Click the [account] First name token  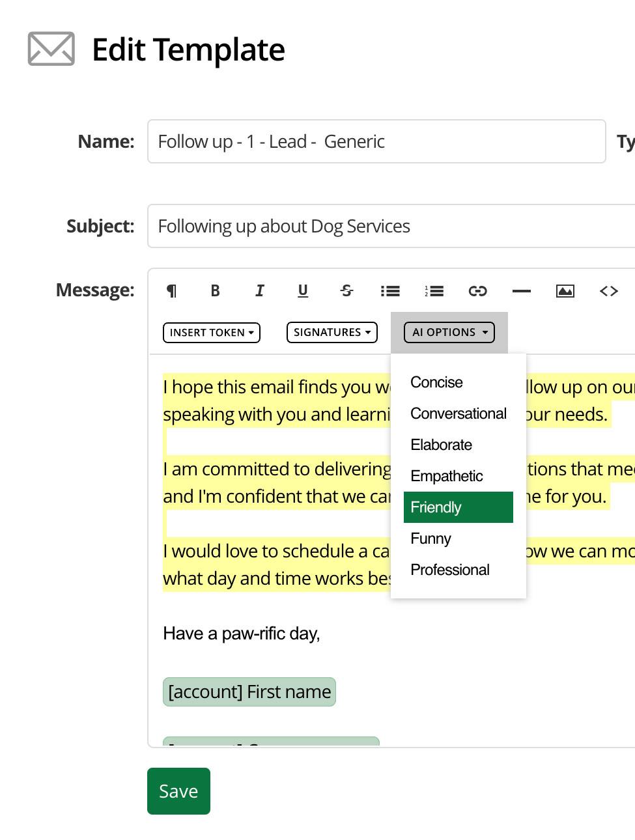click(x=249, y=692)
